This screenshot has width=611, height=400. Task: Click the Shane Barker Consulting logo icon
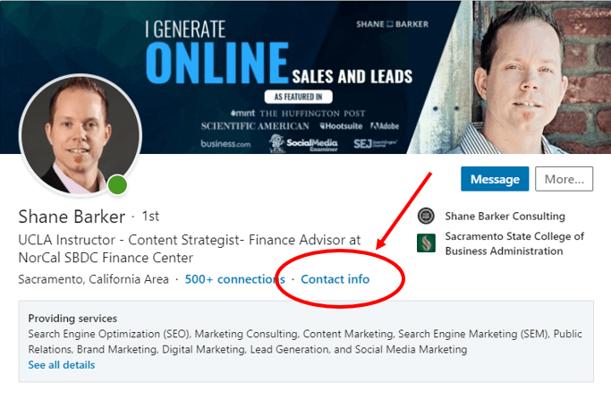[x=426, y=216]
